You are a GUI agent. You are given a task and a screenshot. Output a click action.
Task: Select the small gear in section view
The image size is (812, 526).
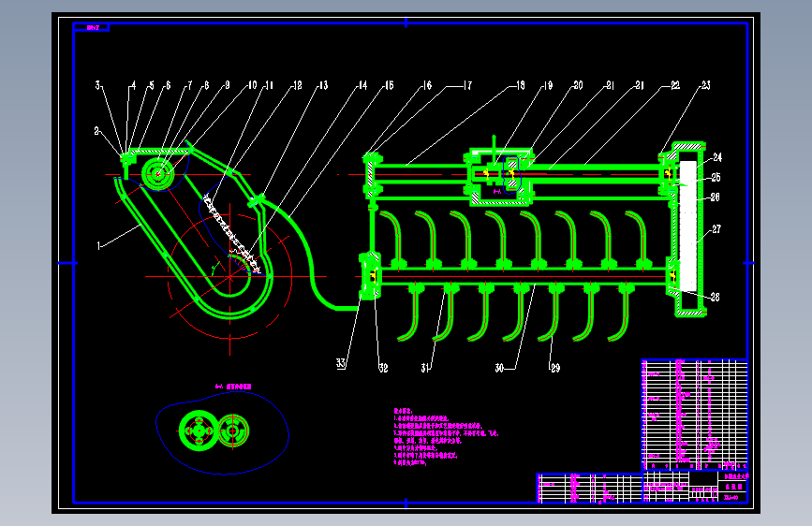tap(233, 431)
